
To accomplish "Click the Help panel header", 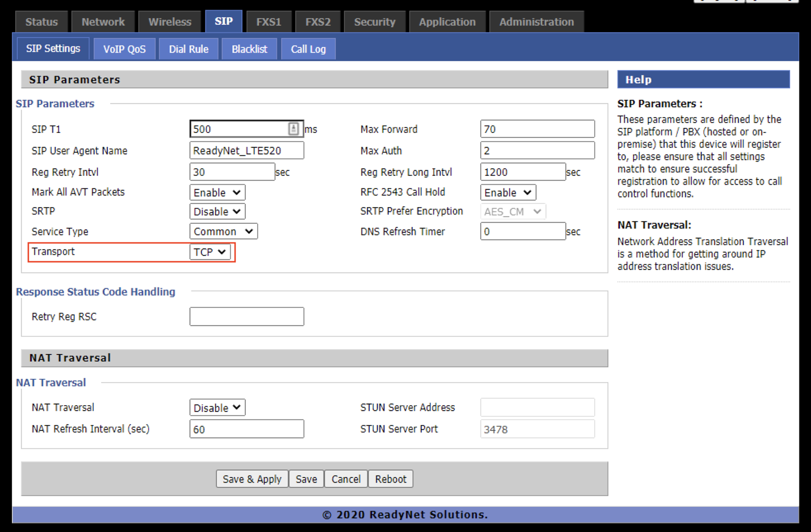I will 703,79.
